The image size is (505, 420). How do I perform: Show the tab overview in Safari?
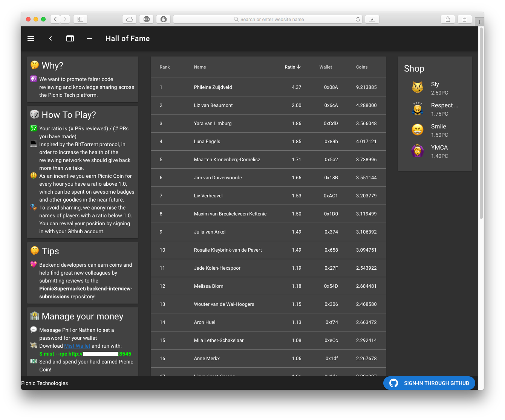(x=464, y=19)
